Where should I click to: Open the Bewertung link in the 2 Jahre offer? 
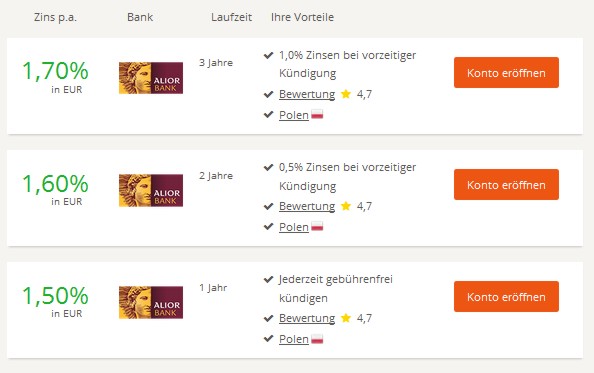tap(307, 206)
